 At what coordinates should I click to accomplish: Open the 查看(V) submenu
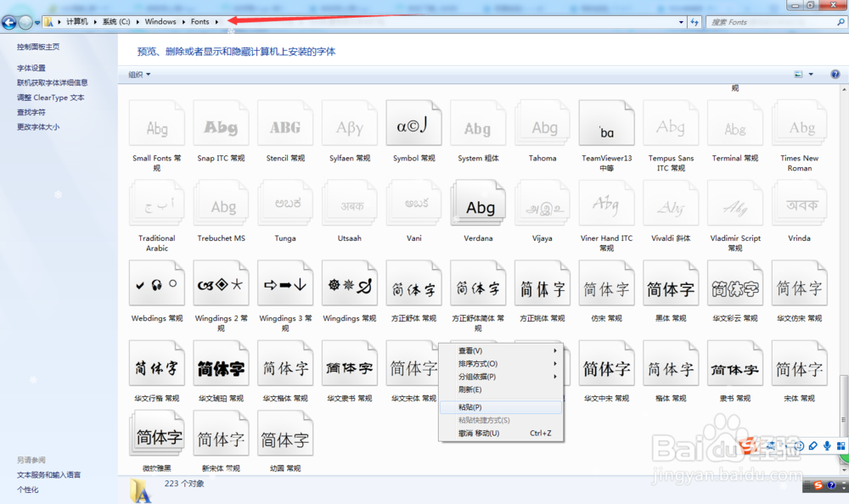coord(502,350)
